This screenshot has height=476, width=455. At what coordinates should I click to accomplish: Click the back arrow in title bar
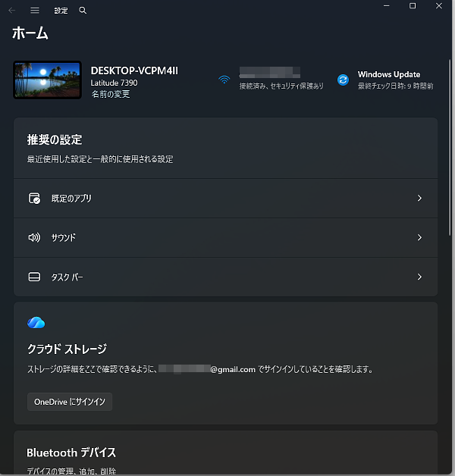(12, 11)
